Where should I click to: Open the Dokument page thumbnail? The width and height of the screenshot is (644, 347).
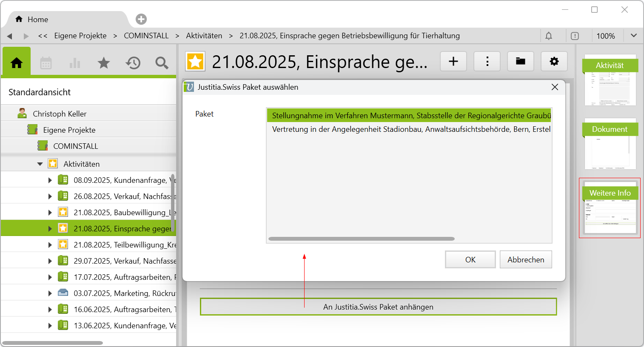(610, 144)
